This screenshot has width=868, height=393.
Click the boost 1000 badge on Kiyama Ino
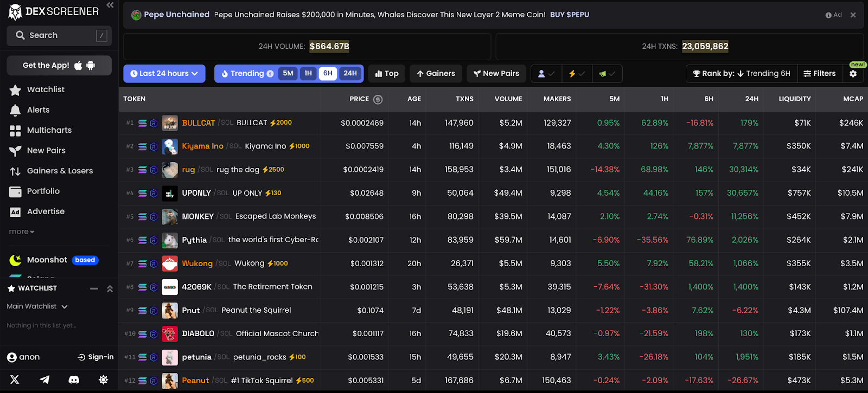point(299,146)
